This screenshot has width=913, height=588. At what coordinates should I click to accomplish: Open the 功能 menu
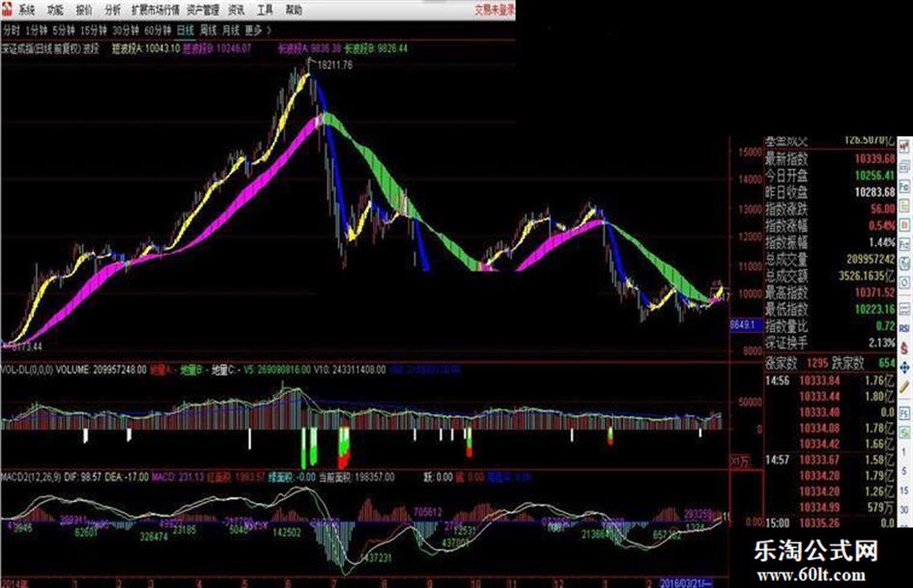[x=55, y=10]
